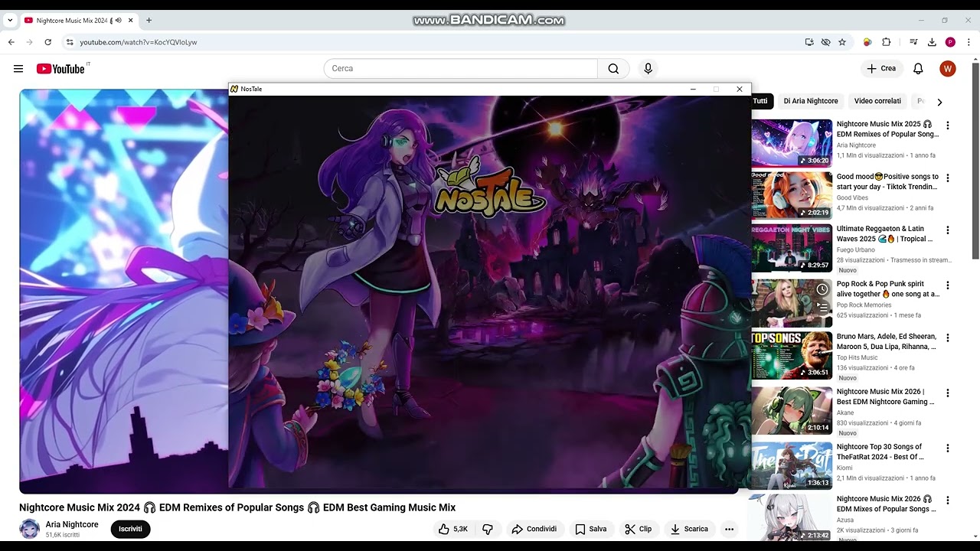
Task: Open title Pop Rock & Pop Punk spirit
Action: click(888, 289)
